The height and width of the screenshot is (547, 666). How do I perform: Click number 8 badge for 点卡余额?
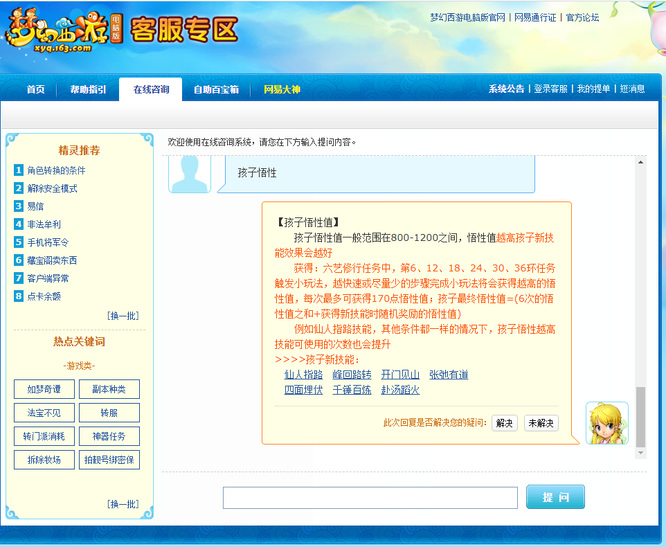[x=18, y=296]
